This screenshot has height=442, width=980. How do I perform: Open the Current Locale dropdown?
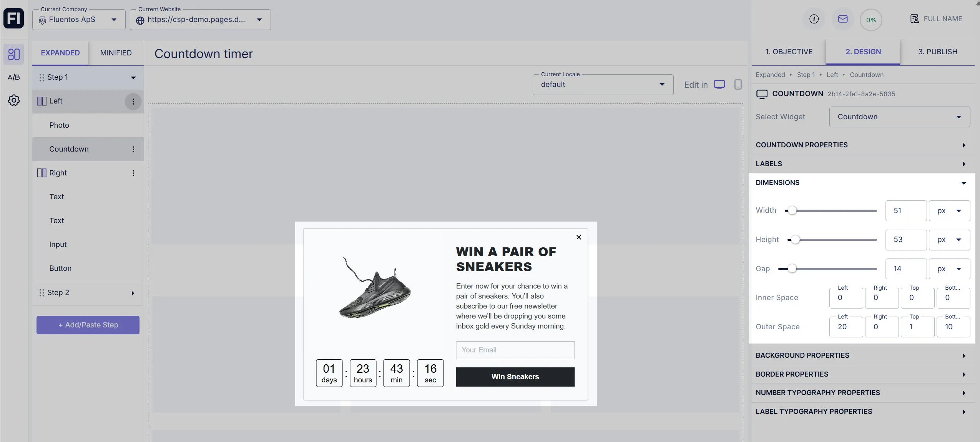click(x=603, y=85)
